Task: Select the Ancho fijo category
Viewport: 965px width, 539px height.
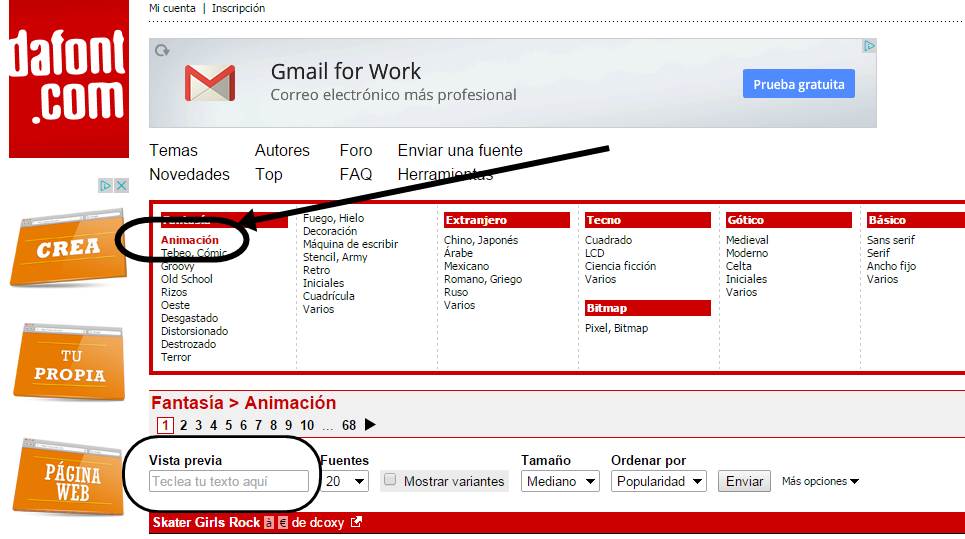Action: [x=891, y=266]
